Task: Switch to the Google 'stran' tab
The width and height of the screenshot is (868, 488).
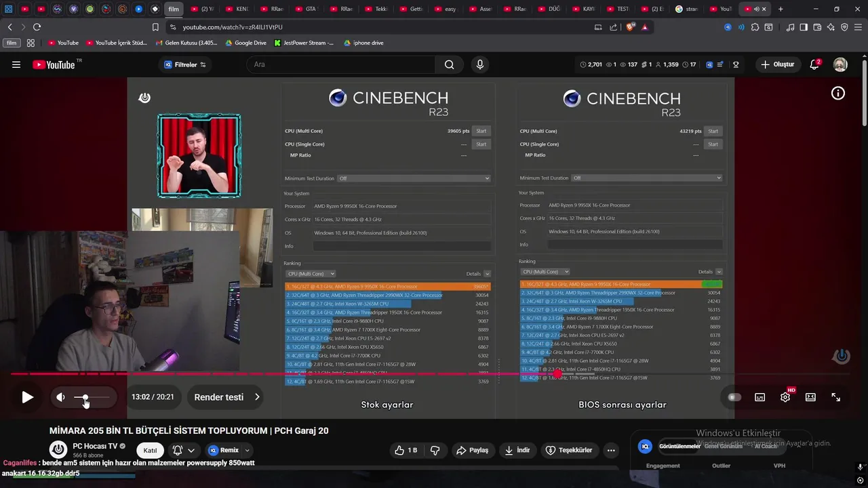Action: (687, 9)
